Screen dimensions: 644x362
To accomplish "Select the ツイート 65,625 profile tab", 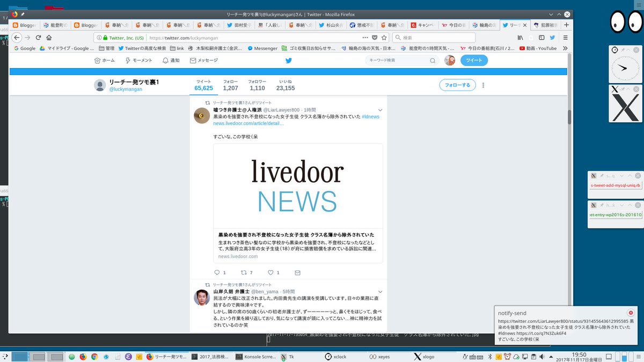I will pos(203,85).
